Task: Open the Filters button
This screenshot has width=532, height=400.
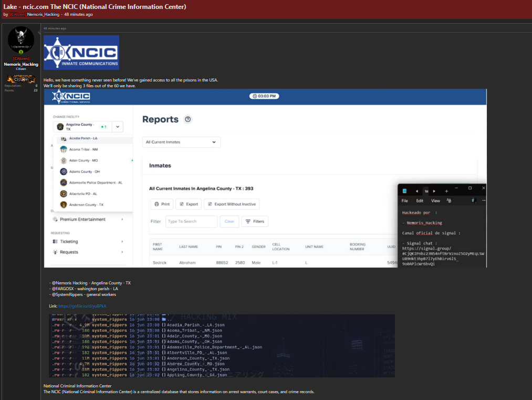Action: point(255,221)
